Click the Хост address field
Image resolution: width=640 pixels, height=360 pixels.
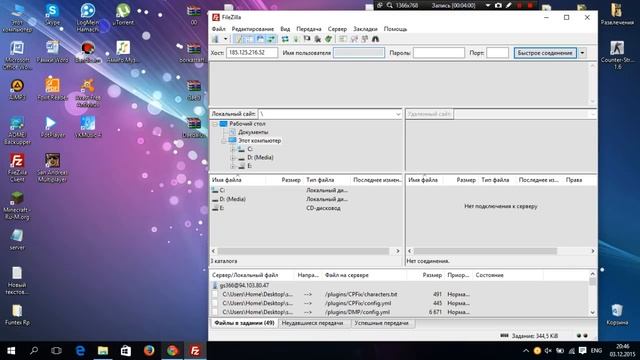pyautogui.click(x=252, y=53)
